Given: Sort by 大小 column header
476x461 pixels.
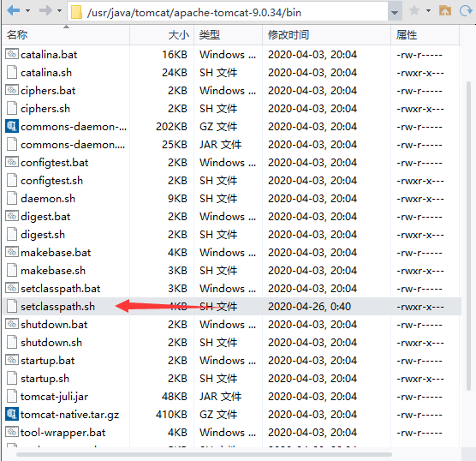Looking at the screenshot, I should click(162, 35).
